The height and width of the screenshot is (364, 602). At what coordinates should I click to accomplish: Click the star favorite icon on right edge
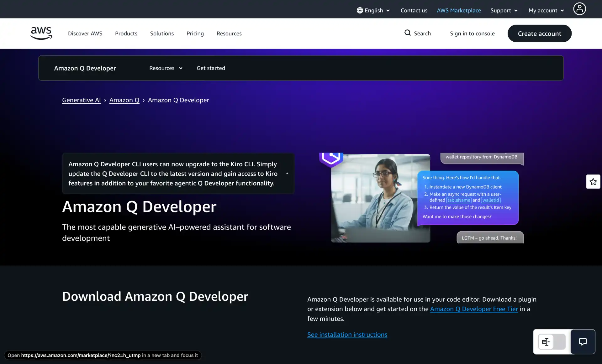coord(593,181)
